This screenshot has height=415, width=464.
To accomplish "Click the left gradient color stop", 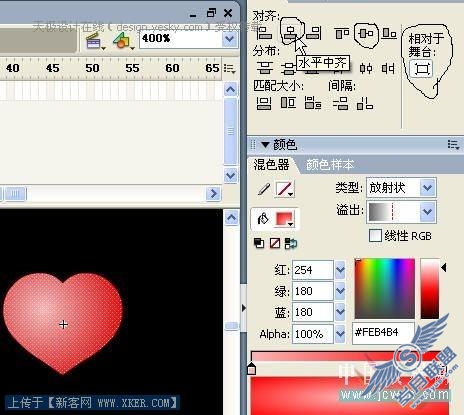I will pos(252,369).
